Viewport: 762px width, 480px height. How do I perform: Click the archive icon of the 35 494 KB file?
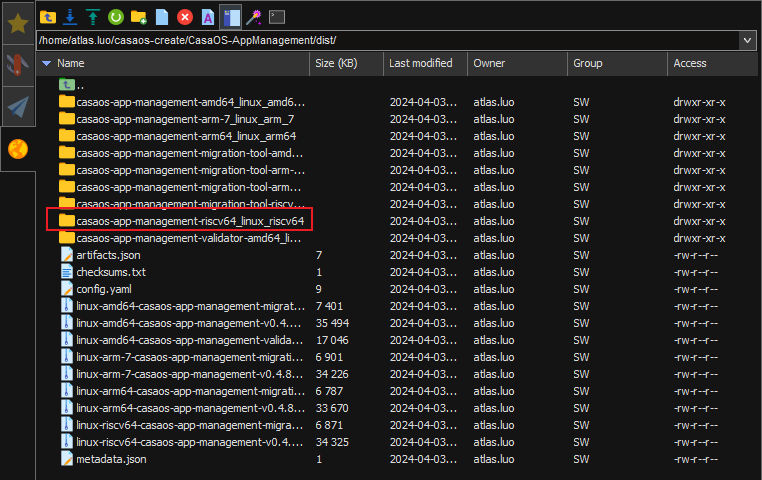pyautogui.click(x=67, y=323)
